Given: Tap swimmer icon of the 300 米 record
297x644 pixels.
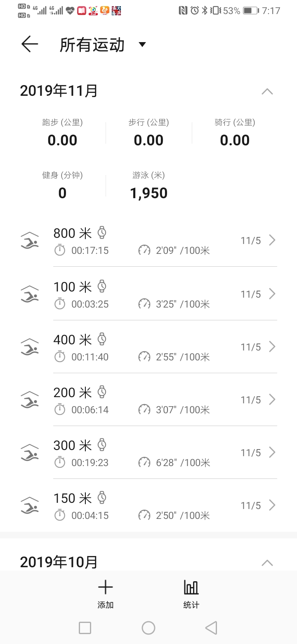Looking at the screenshot, I should point(30,452).
